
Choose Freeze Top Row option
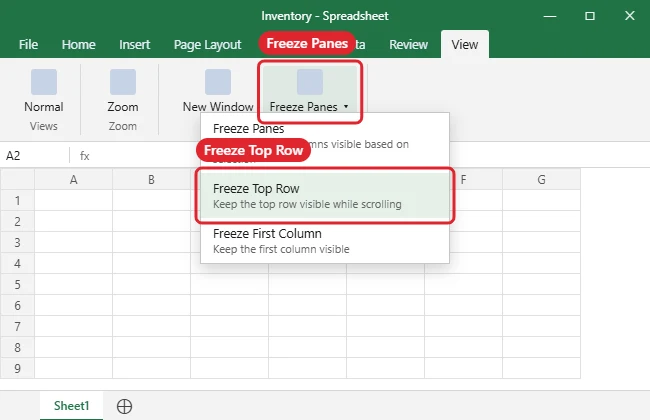tap(325, 196)
